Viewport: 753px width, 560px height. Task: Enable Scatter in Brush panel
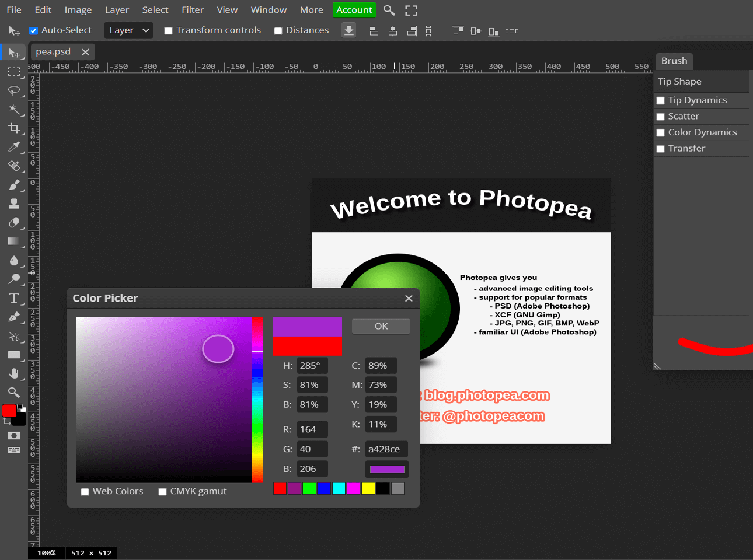pyautogui.click(x=661, y=117)
